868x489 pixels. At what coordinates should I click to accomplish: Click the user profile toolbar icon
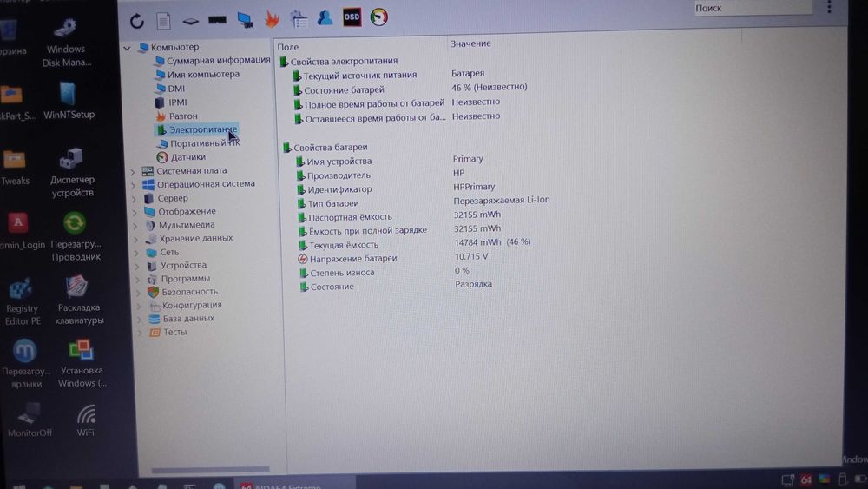click(325, 18)
